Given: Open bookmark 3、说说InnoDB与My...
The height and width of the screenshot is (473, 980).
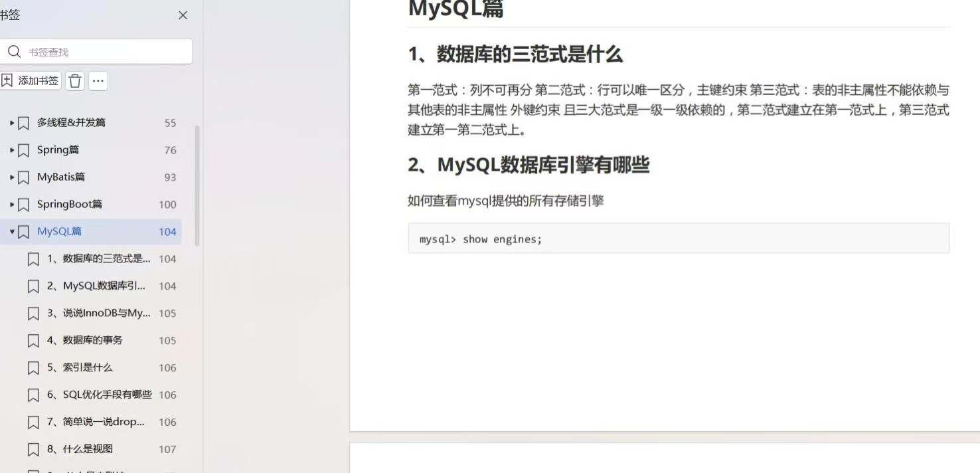Looking at the screenshot, I should 99,314.
